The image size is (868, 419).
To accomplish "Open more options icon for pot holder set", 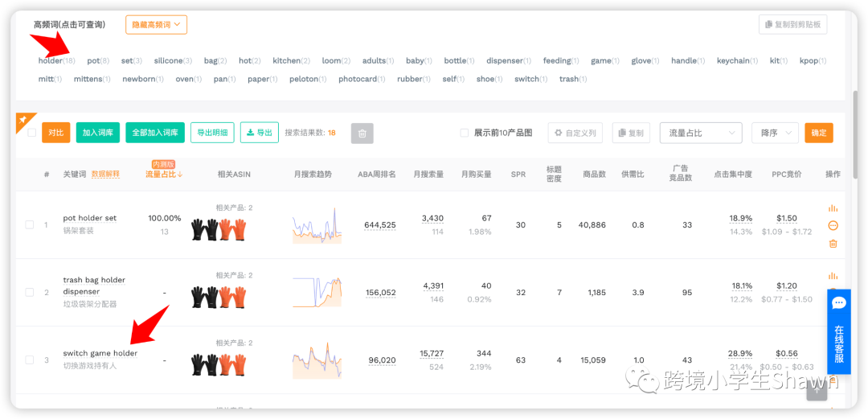I will click(x=833, y=225).
